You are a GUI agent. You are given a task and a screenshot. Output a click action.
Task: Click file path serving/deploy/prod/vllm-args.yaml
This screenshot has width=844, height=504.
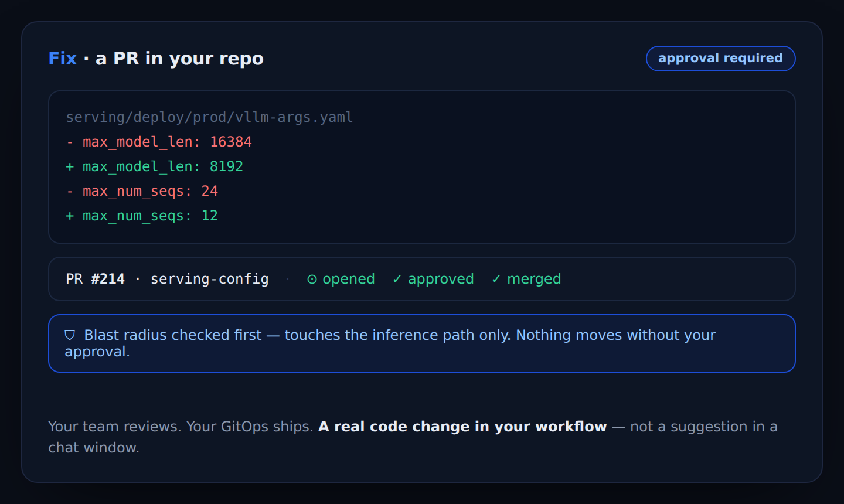click(209, 117)
